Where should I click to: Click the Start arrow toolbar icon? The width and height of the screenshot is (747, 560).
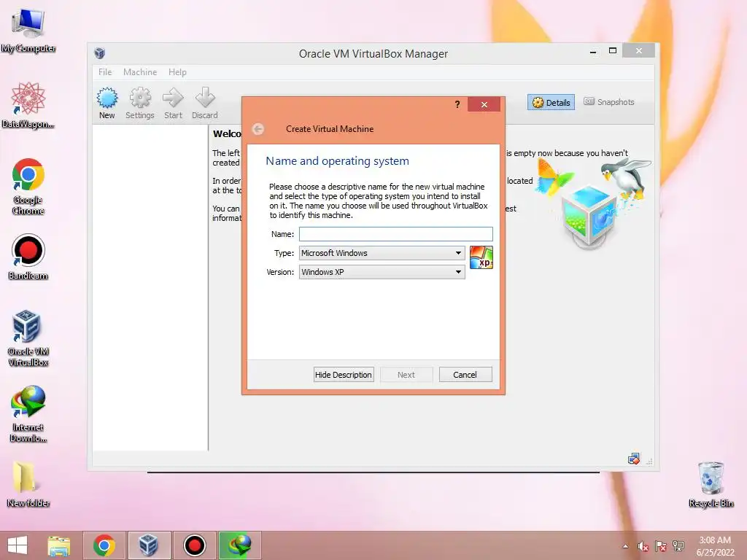click(x=173, y=104)
